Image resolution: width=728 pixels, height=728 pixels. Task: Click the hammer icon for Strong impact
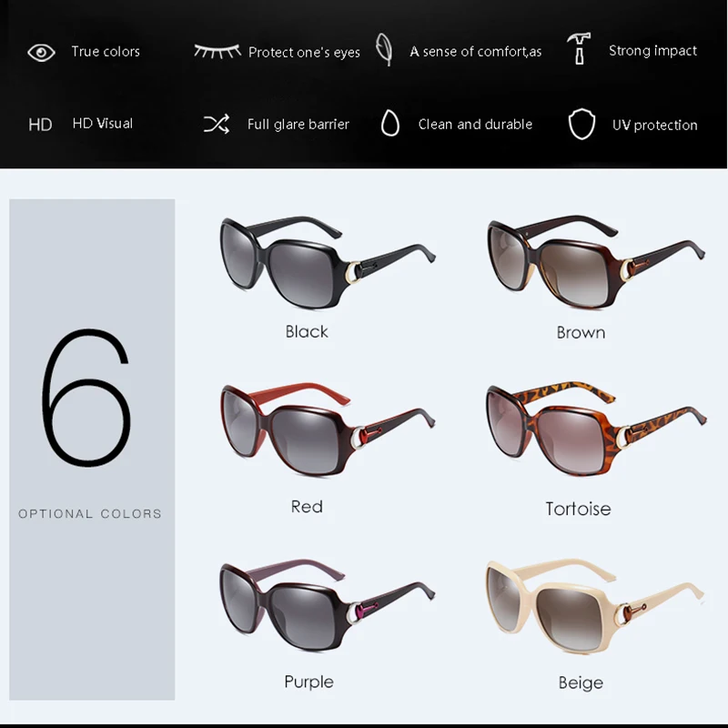tap(579, 48)
